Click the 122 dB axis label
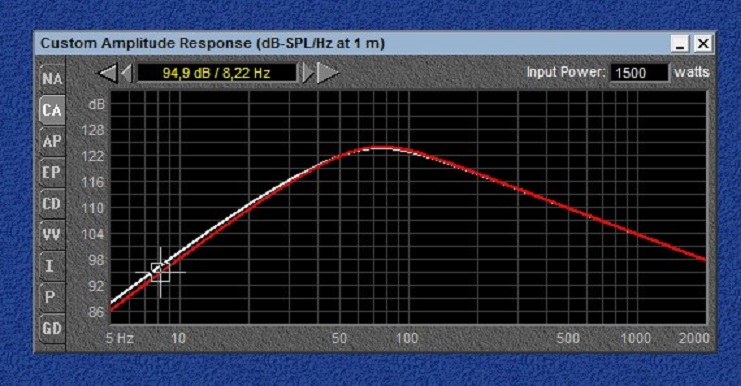741x386 pixels. tap(93, 156)
